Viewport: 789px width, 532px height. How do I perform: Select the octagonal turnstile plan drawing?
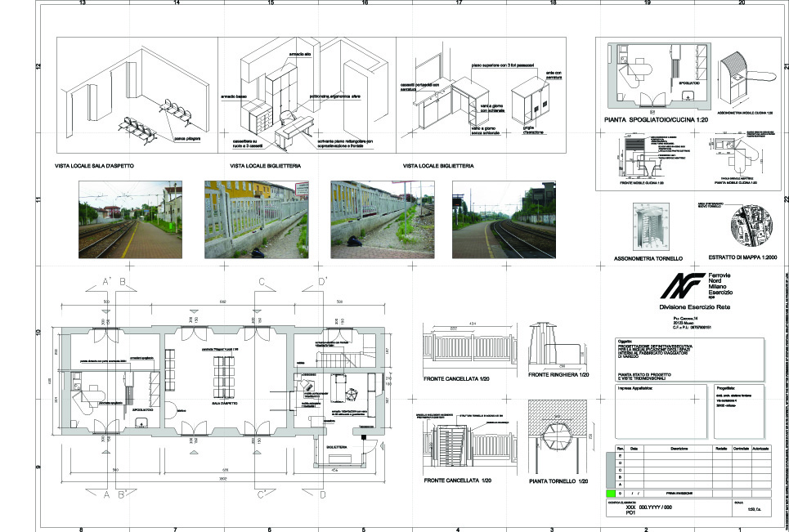pos(558,431)
